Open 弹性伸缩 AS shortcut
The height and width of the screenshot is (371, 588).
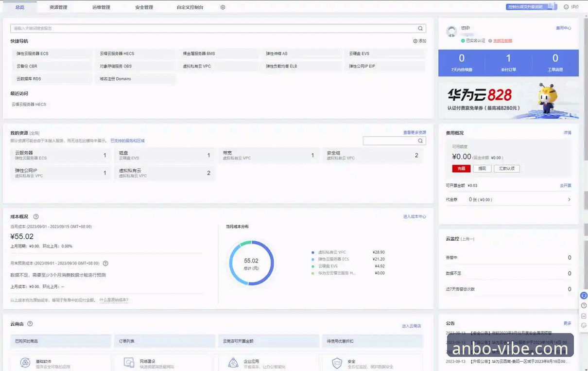tap(301, 53)
